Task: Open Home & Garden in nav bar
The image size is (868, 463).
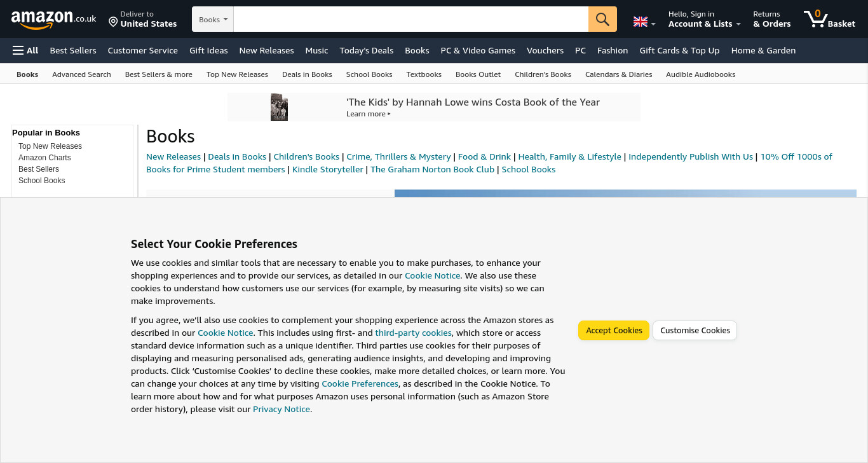Action: [x=763, y=50]
